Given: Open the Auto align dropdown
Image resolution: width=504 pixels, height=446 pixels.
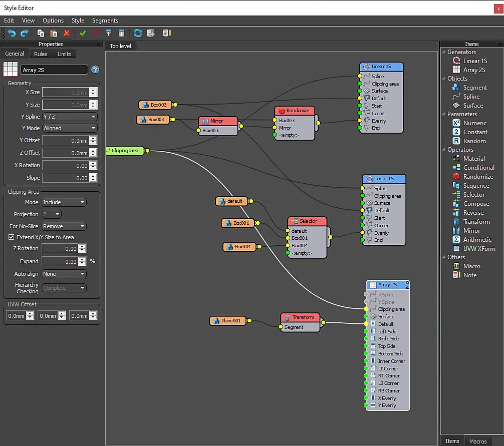Looking at the screenshot, I should (x=64, y=274).
